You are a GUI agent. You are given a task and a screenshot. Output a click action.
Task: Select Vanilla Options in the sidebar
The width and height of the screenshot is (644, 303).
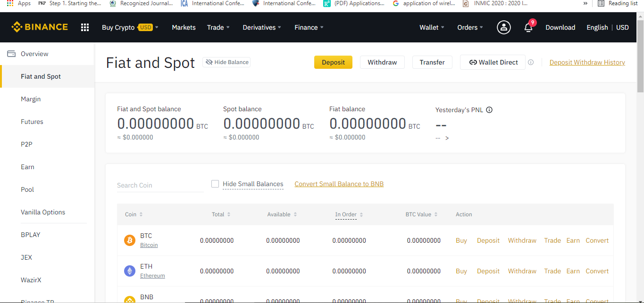click(x=47, y=212)
